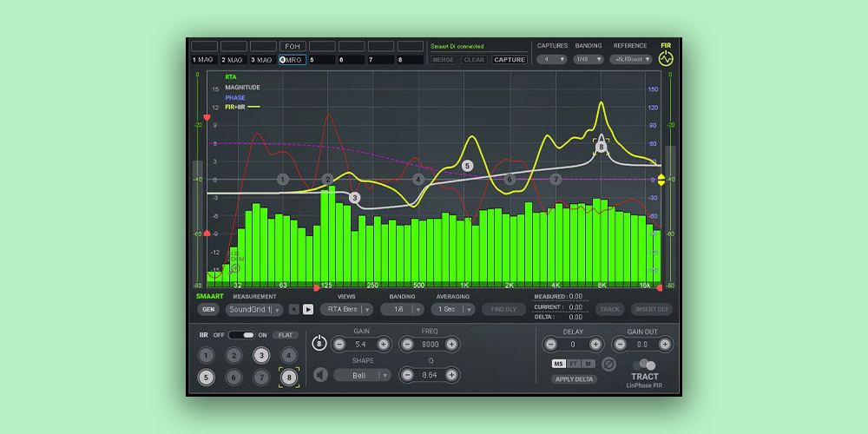Screen dimensions: 868x434
Task: Toggle IIR band 5 button
Action: [x=206, y=378]
